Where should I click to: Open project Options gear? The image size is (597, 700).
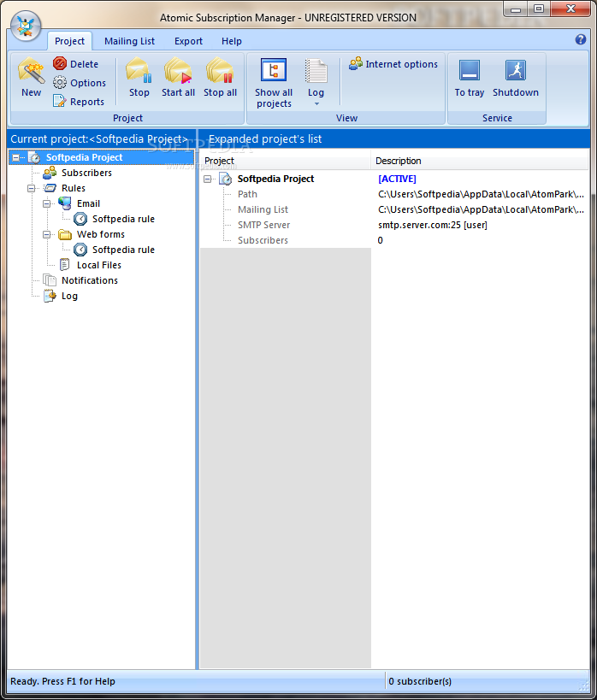(x=79, y=83)
